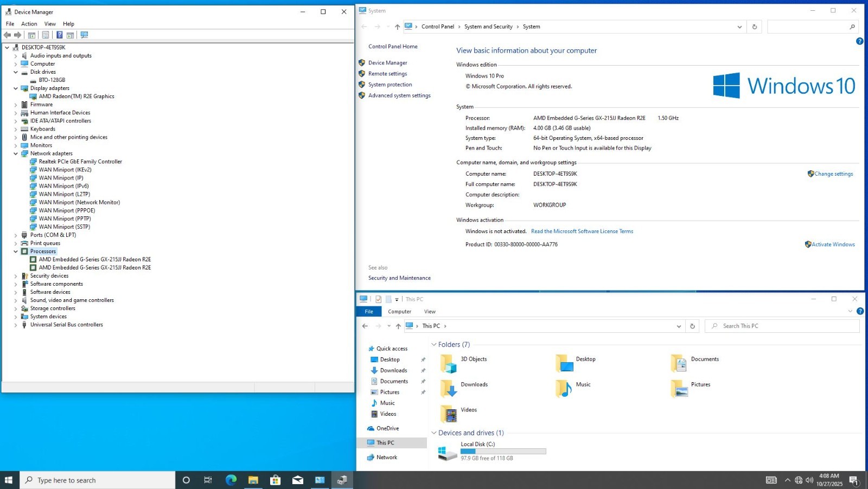Viewport: 868px width, 489px height.
Task: Click Show/Hide Console Tree icon in Device Manager toolbar
Action: click(31, 35)
